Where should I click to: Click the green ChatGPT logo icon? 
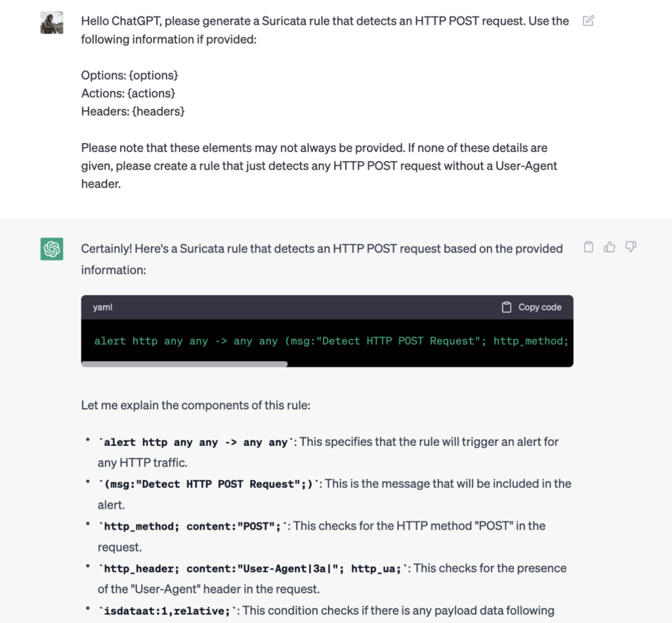52,249
